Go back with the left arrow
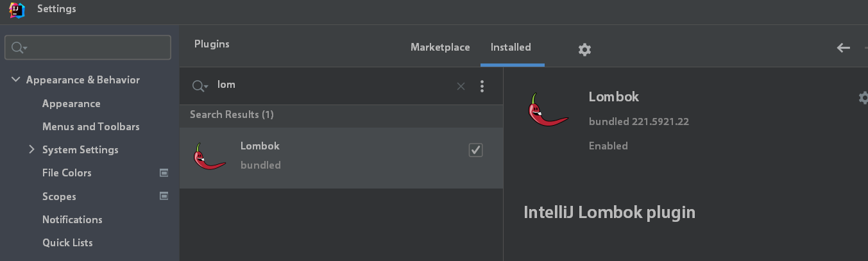 click(x=844, y=47)
